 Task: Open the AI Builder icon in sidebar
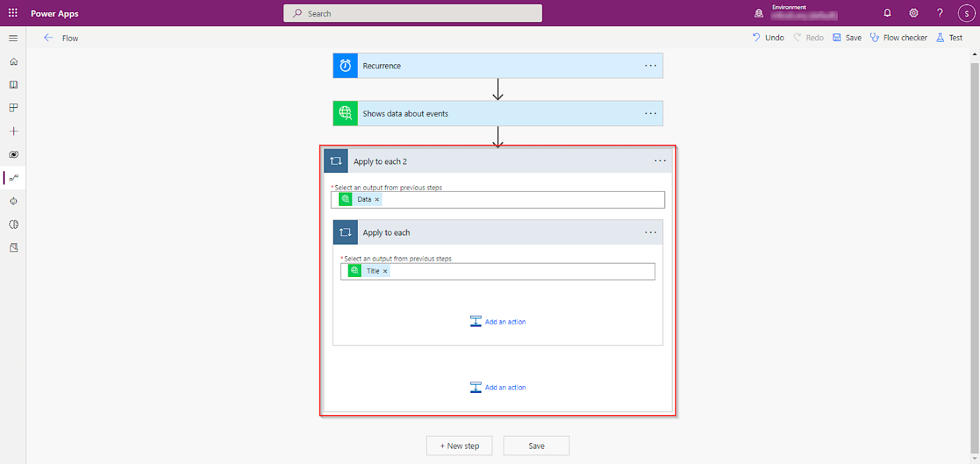(13, 224)
